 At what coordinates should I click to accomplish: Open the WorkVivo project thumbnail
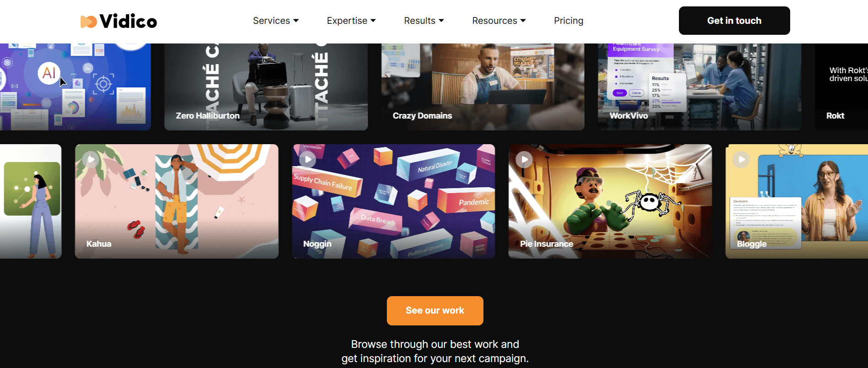pyautogui.click(x=700, y=87)
